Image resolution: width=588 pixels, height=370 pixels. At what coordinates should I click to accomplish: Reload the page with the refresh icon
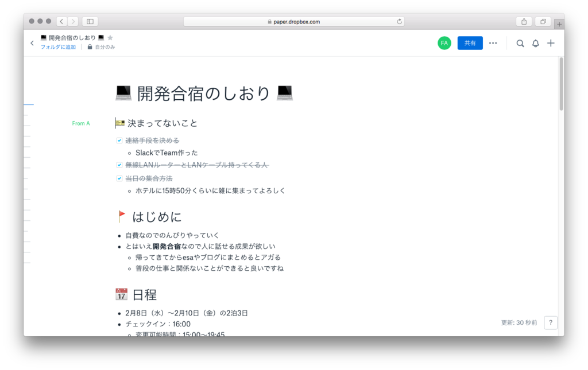click(400, 21)
